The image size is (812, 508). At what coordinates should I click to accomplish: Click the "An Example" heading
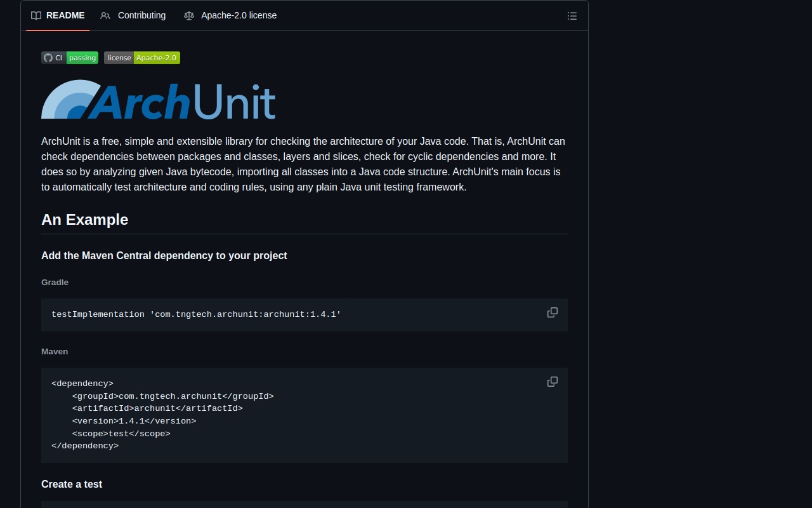coord(85,220)
